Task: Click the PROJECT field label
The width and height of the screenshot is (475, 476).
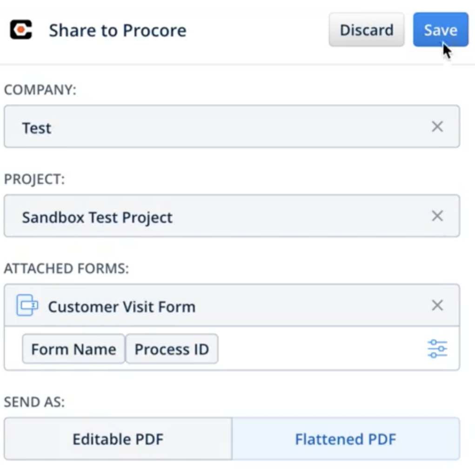Action: 34,179
